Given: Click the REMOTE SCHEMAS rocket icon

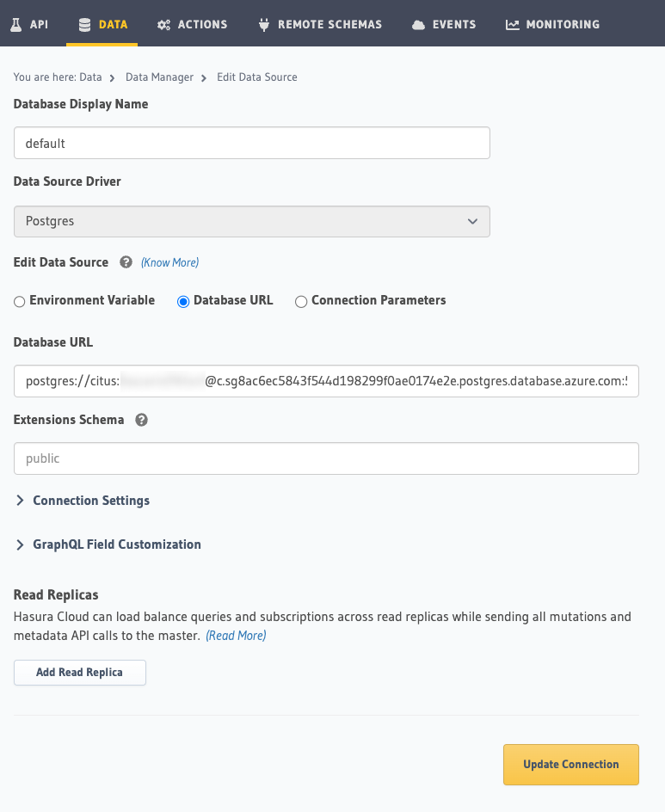Looking at the screenshot, I should point(263,23).
